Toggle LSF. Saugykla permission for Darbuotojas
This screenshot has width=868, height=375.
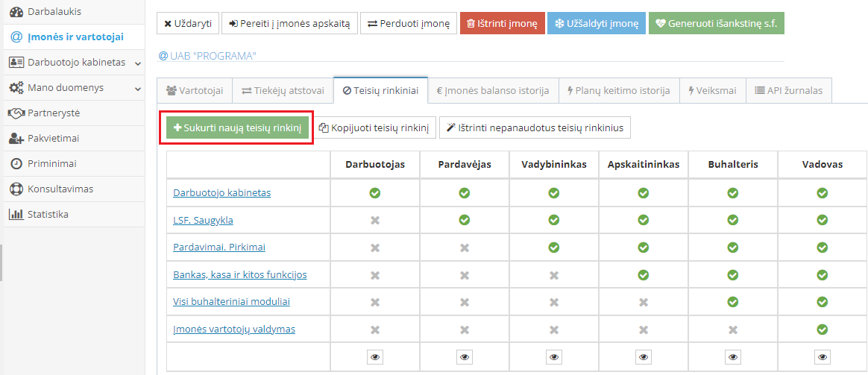375,220
